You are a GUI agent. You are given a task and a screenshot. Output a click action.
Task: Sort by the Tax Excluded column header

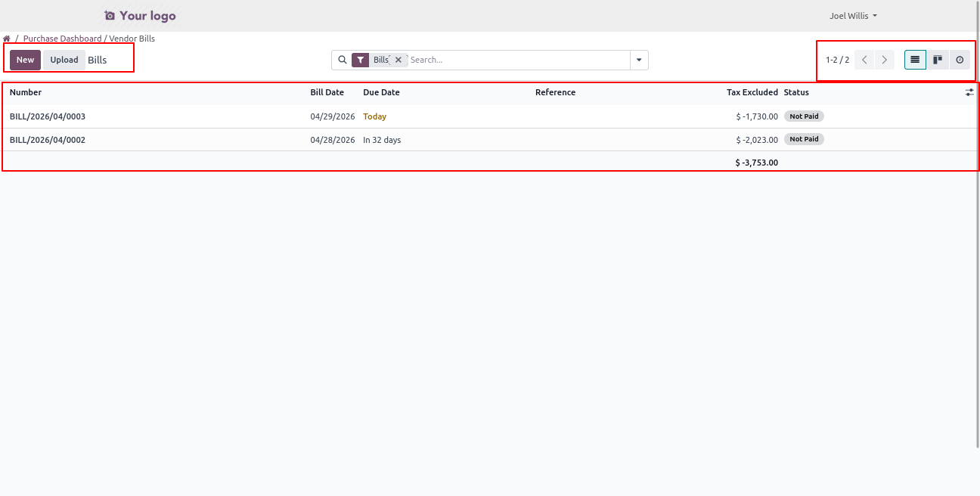click(x=752, y=92)
